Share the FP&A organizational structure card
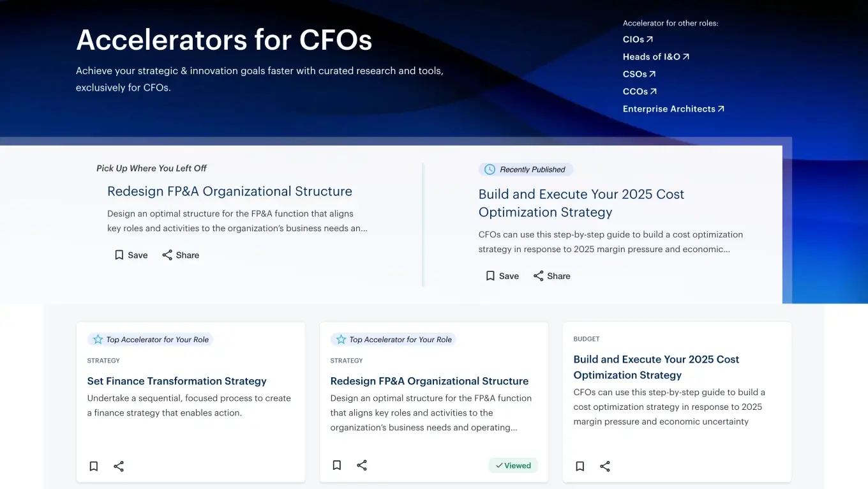This screenshot has height=489, width=868. click(x=362, y=465)
